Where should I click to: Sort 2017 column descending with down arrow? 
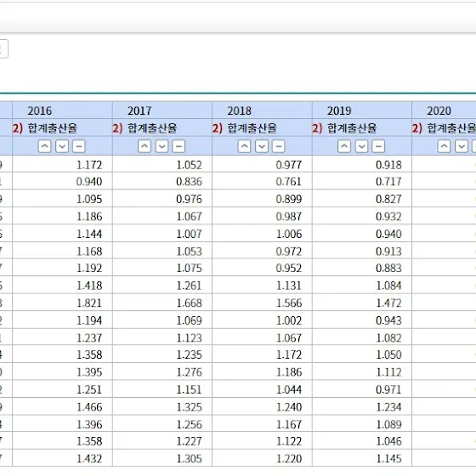(161, 146)
